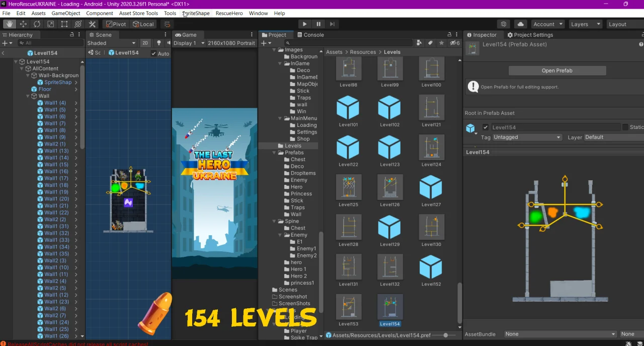The height and width of the screenshot is (346, 644).
Task: Open the cloud services icon
Action: pyautogui.click(x=520, y=24)
